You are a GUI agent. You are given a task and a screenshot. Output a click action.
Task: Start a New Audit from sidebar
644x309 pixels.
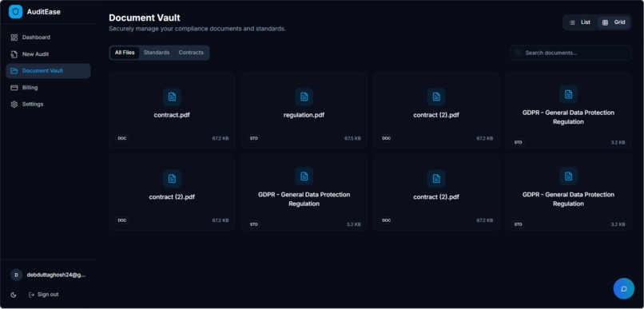(49, 54)
